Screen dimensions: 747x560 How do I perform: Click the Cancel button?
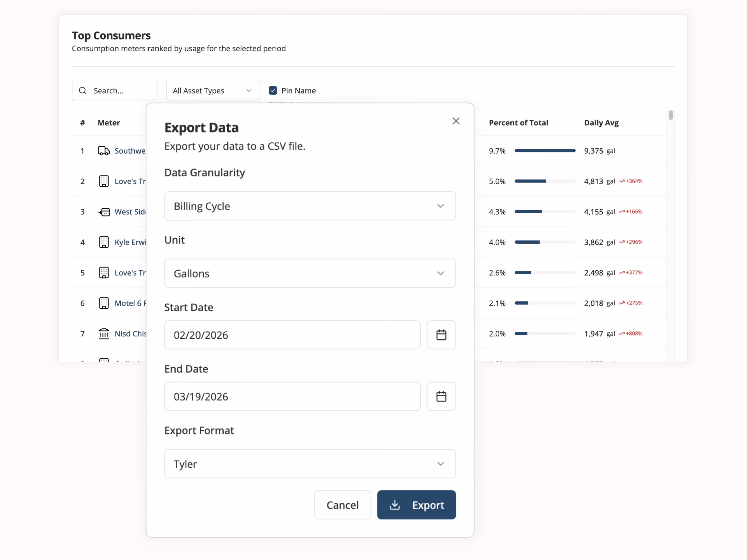(342, 505)
